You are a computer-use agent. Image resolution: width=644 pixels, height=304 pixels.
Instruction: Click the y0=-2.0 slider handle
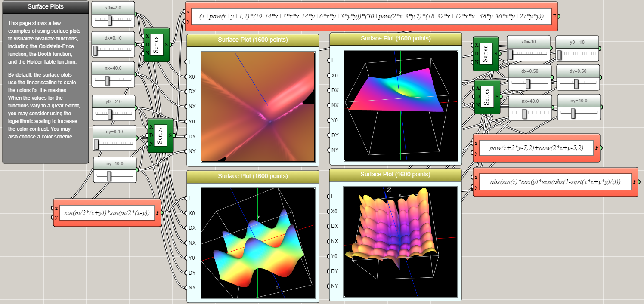pos(110,114)
